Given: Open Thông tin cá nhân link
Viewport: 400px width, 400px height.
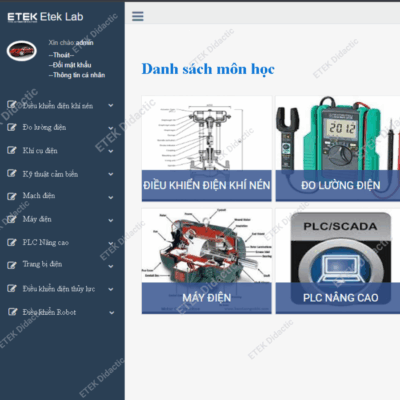Looking at the screenshot, I should (x=77, y=75).
